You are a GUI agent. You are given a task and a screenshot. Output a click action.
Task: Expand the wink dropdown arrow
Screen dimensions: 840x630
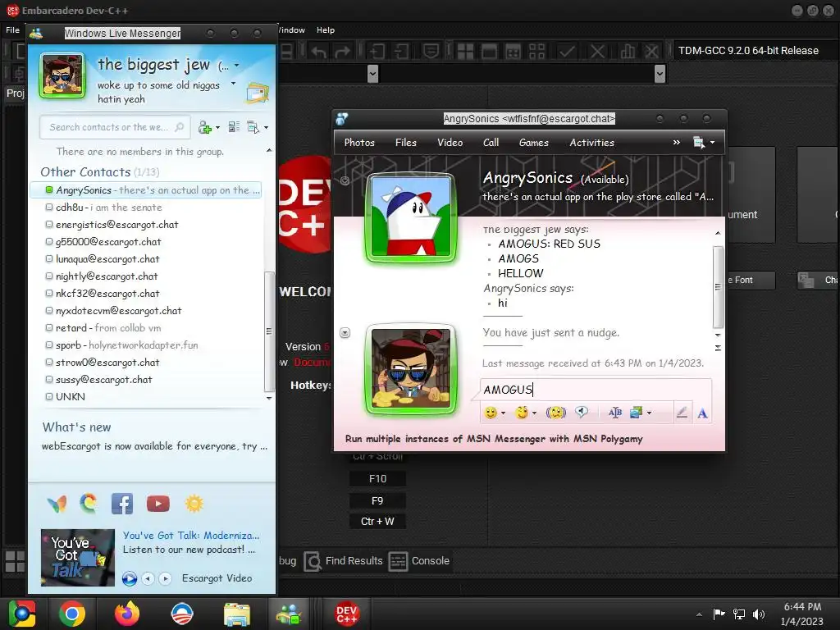click(x=534, y=413)
